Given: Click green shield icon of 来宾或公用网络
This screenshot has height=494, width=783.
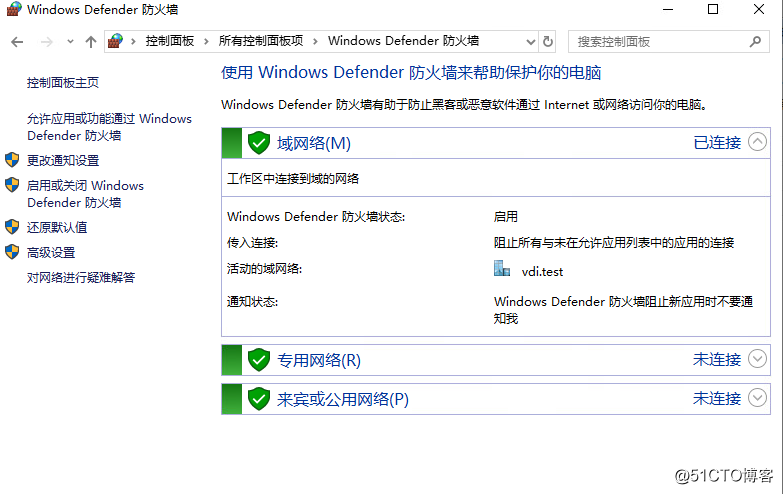Looking at the screenshot, I should 259,399.
